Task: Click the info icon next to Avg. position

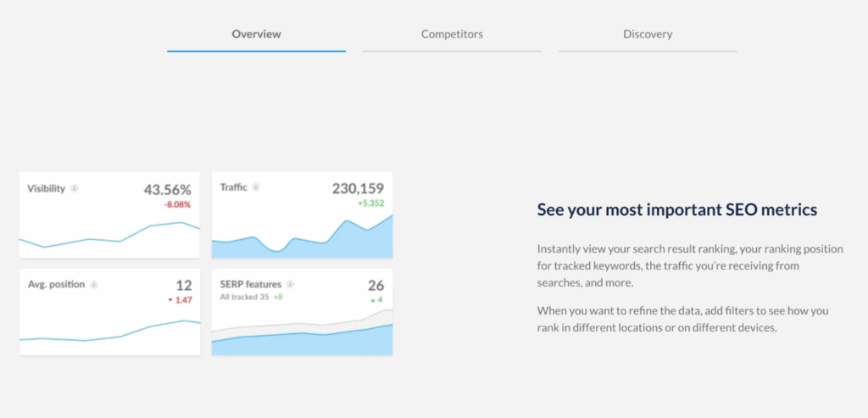Action: pos(94,285)
